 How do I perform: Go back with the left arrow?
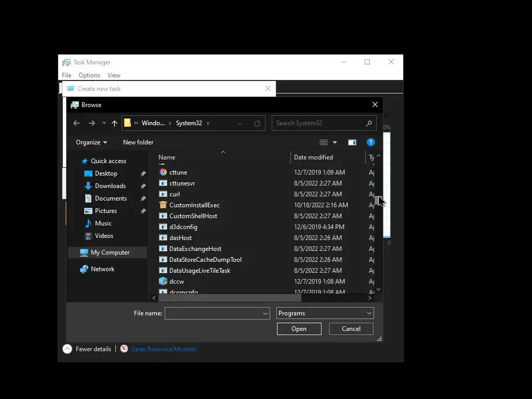(x=76, y=123)
